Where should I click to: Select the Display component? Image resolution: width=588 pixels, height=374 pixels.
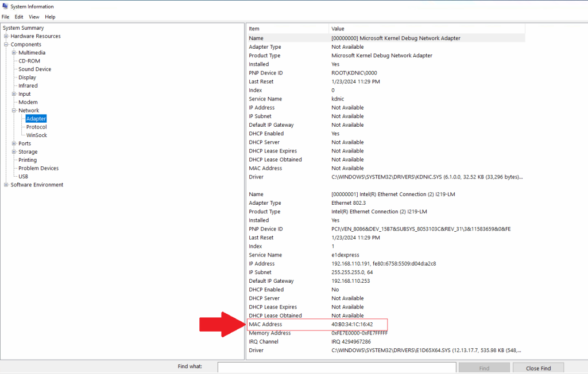[28, 77]
